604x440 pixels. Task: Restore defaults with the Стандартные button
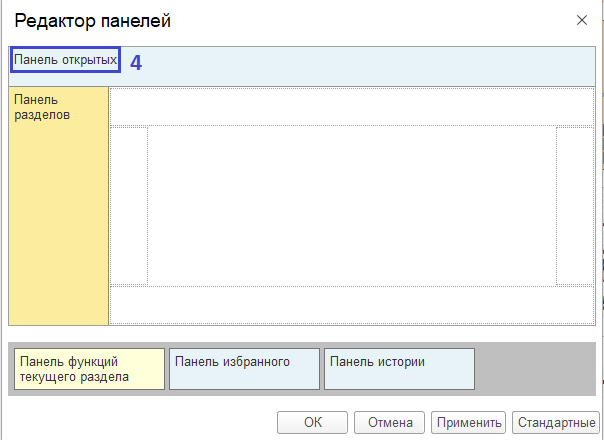(554, 422)
